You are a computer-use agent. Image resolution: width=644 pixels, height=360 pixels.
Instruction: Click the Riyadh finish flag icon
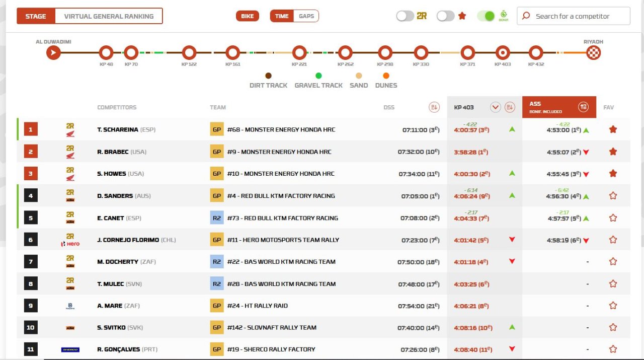[x=594, y=52]
